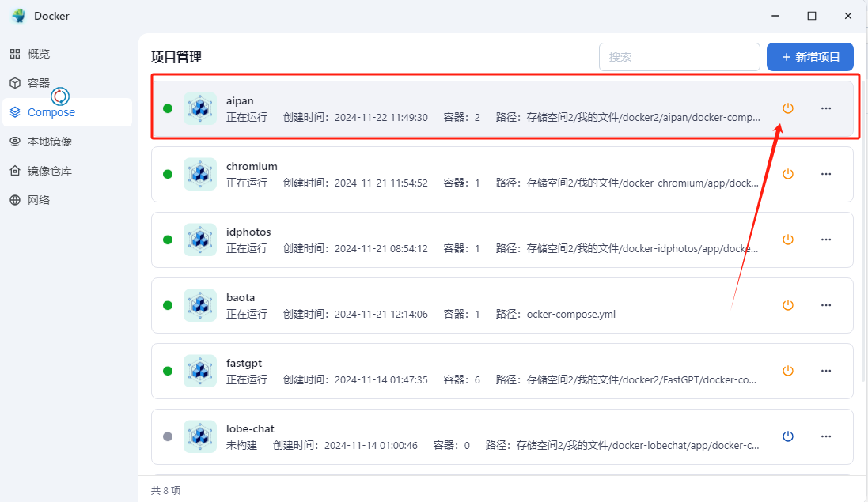Click the chromium project cube icon
Screen dimensions: 868x502
[x=200, y=174]
